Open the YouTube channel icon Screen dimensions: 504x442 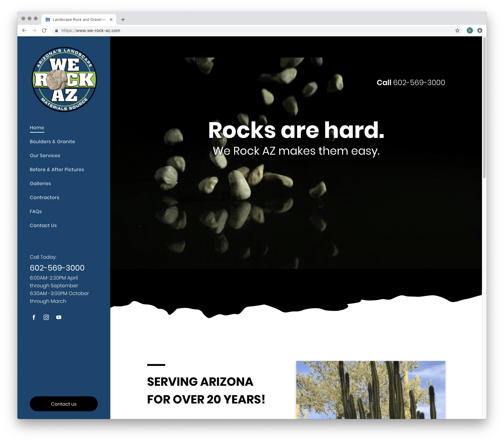click(59, 317)
